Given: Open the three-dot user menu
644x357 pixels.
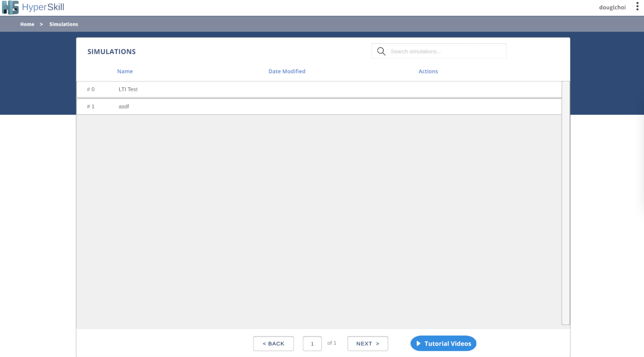Looking at the screenshot, I should pos(637,6).
